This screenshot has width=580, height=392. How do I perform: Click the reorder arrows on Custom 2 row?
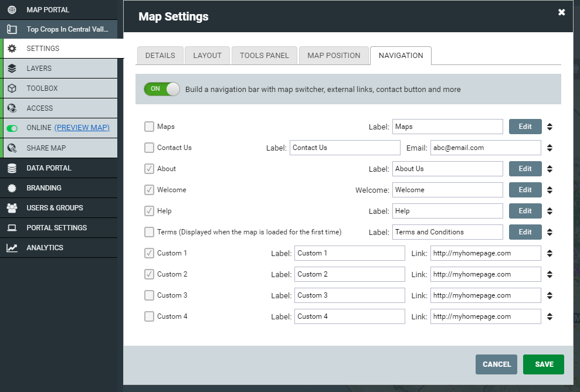(x=550, y=274)
